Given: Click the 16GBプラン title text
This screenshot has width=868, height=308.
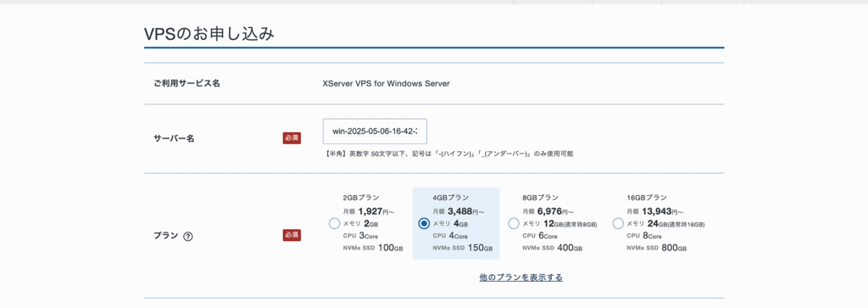Looking at the screenshot, I should 647,197.
